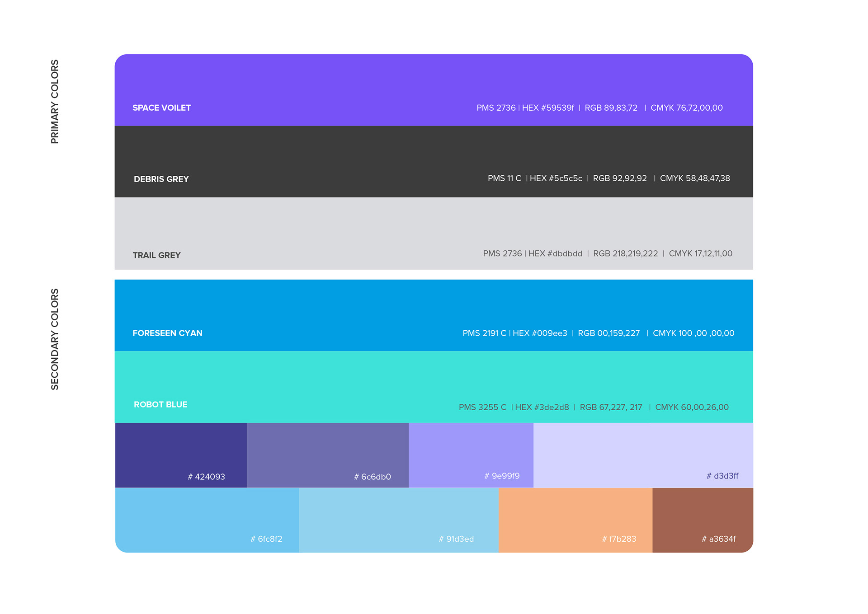Select the sky blue #6fc8f2 swatch

tap(207, 520)
